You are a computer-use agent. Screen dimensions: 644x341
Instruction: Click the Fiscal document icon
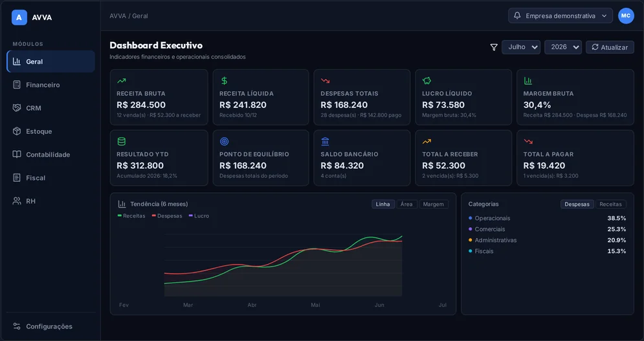click(x=17, y=178)
